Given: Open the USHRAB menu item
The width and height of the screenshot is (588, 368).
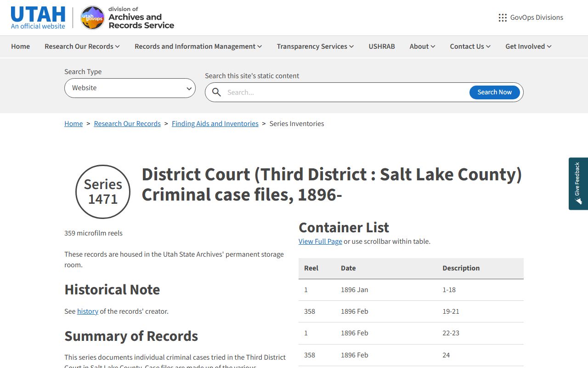Looking at the screenshot, I should coord(382,46).
